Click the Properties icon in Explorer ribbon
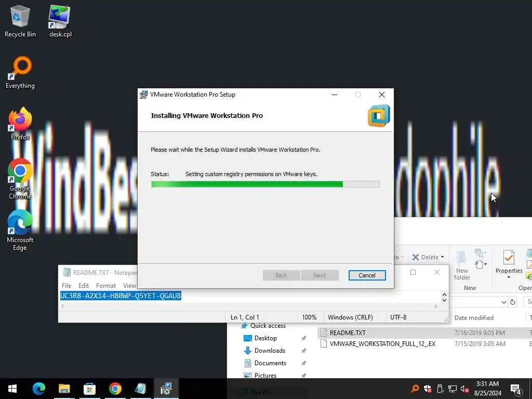 point(509,258)
